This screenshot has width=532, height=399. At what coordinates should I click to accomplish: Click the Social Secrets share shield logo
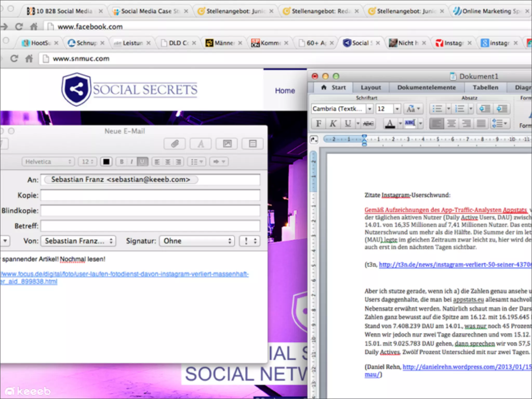pos(76,89)
